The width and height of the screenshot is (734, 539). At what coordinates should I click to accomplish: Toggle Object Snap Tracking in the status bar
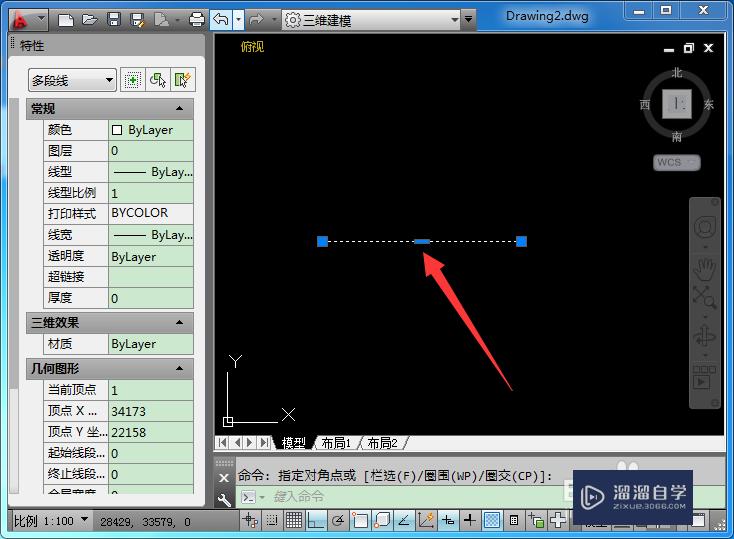(x=404, y=520)
